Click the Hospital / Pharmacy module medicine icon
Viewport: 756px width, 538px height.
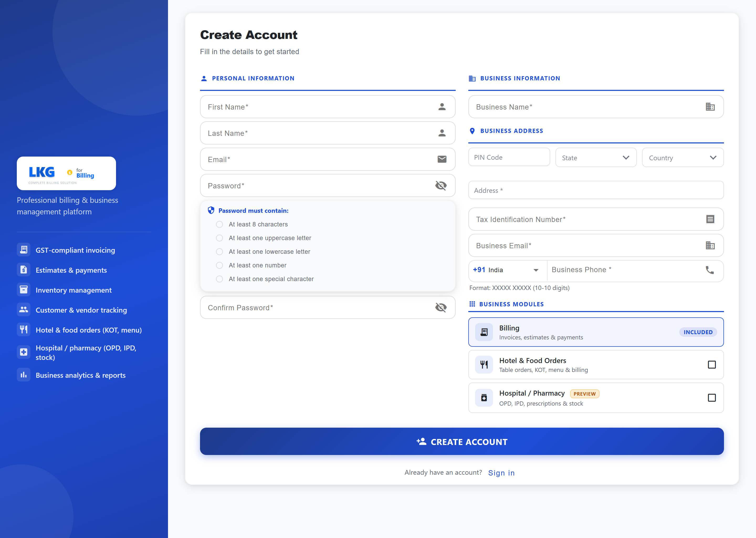click(484, 397)
